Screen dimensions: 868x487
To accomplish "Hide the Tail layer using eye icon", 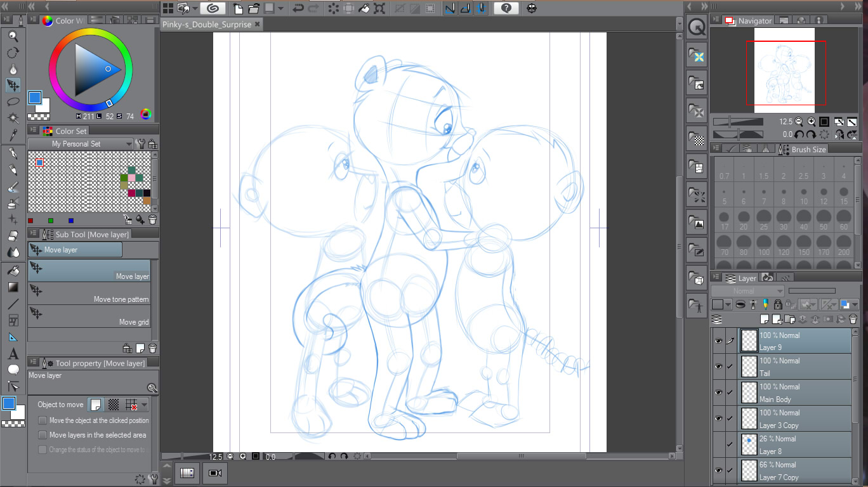I will click(x=718, y=367).
